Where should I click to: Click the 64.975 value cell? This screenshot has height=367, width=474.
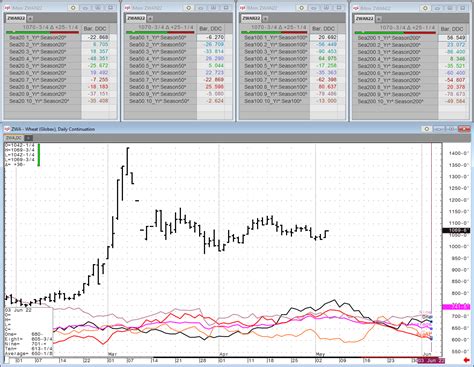[324, 58]
